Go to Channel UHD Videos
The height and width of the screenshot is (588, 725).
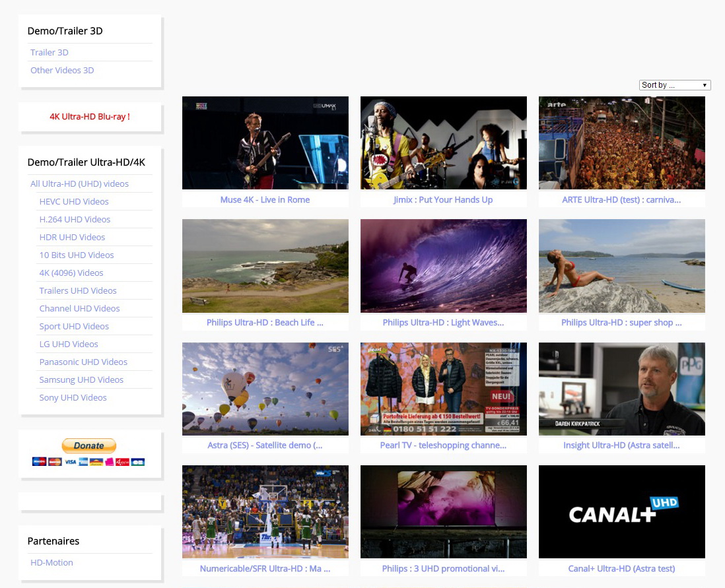79,308
